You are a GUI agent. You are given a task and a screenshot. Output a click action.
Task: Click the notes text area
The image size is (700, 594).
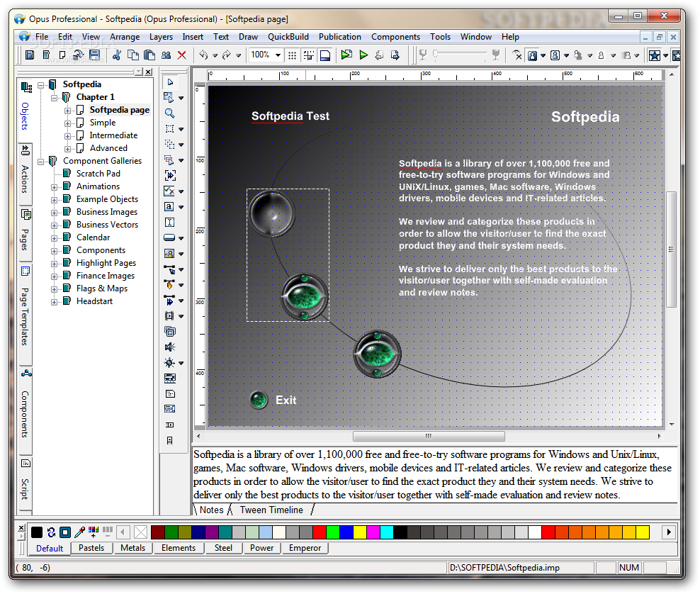(x=435, y=474)
